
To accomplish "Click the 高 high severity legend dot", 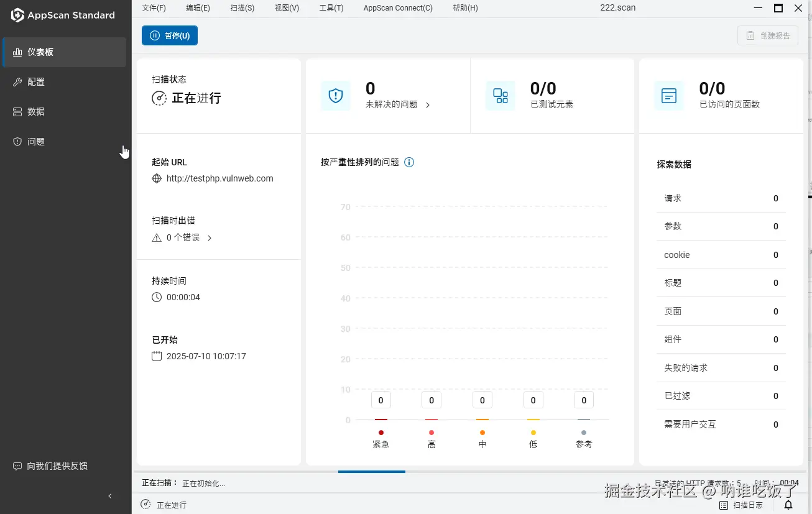I will [431, 433].
